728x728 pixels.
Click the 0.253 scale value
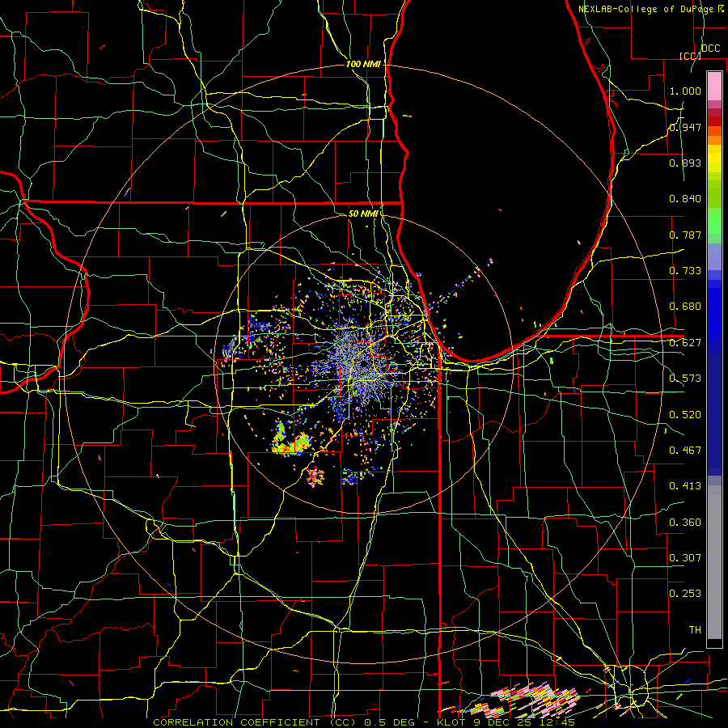(685, 594)
